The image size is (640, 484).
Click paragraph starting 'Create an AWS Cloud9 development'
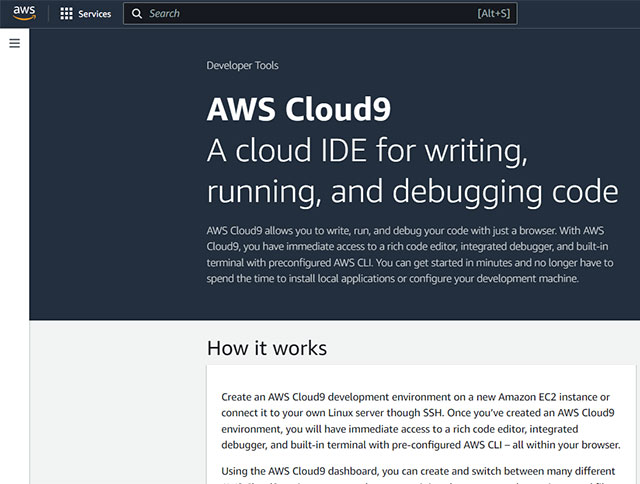click(x=421, y=421)
